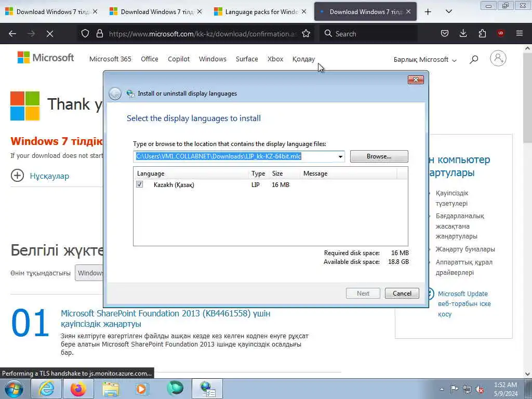
Task: Open the account sign-in avatar icon
Action: tap(498, 58)
